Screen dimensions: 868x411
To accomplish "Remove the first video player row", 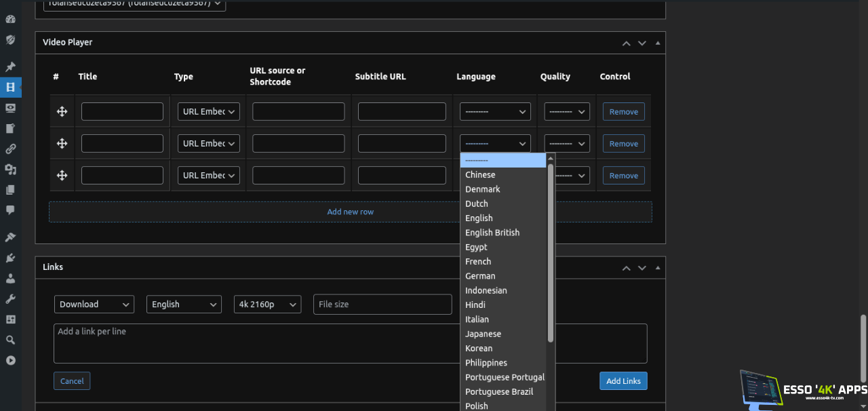I will [x=623, y=112].
